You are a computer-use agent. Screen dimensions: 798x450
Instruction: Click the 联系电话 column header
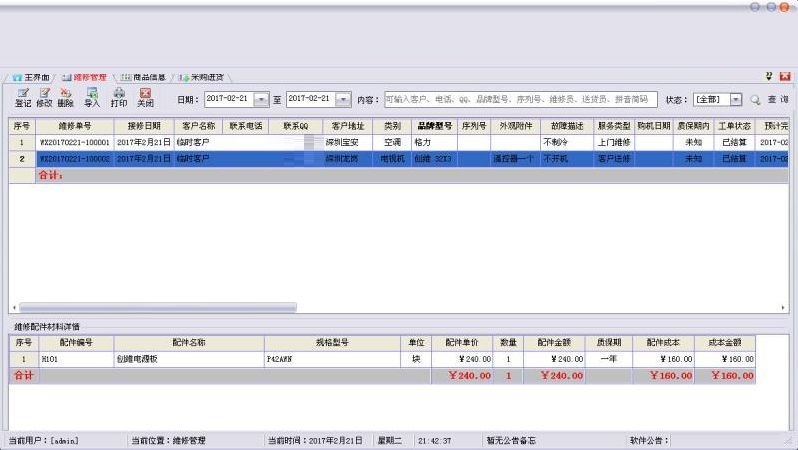click(x=246, y=126)
